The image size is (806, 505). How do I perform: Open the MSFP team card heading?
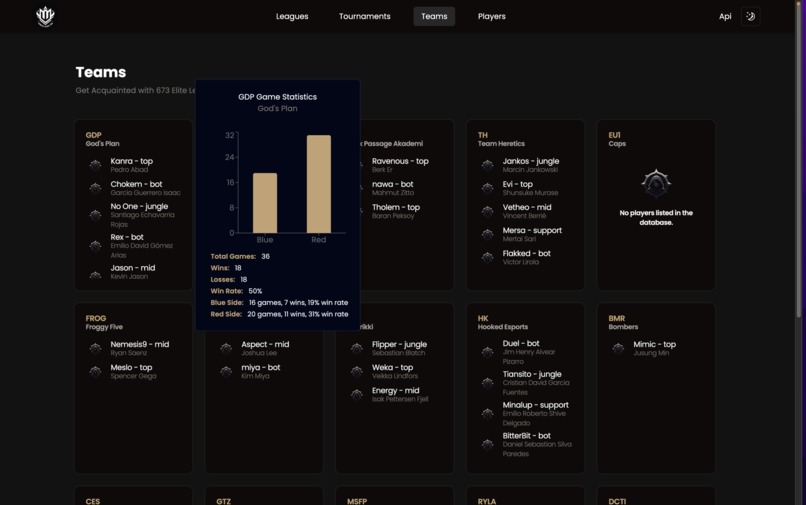click(357, 501)
